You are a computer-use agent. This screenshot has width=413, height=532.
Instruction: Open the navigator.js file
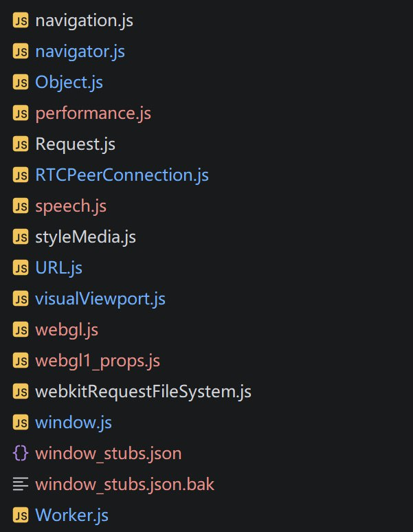click(80, 52)
